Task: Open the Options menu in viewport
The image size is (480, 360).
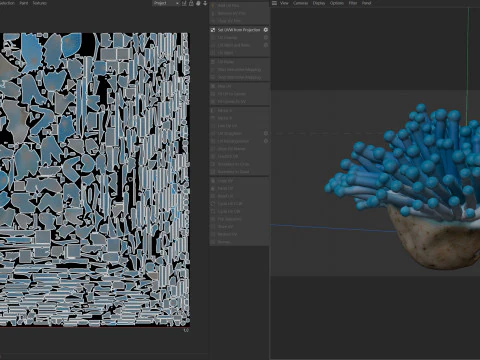Action: (337, 3)
